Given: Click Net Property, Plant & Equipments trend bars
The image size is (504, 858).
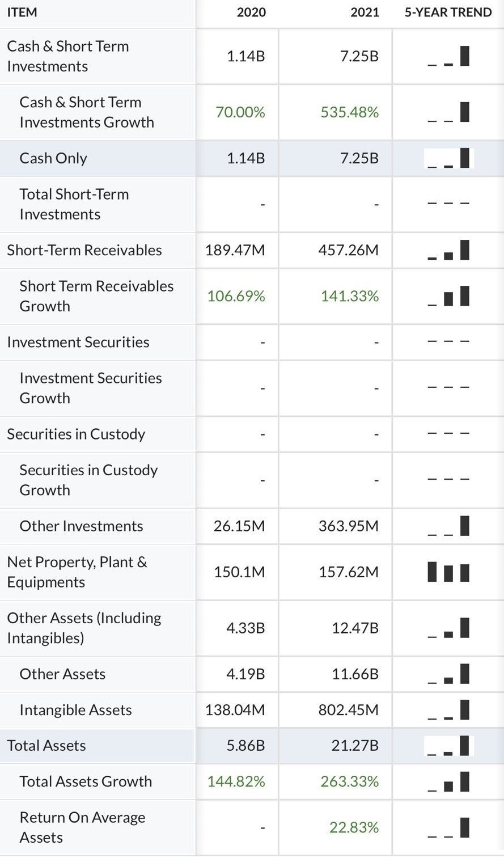Looking at the screenshot, I should 448,572.
